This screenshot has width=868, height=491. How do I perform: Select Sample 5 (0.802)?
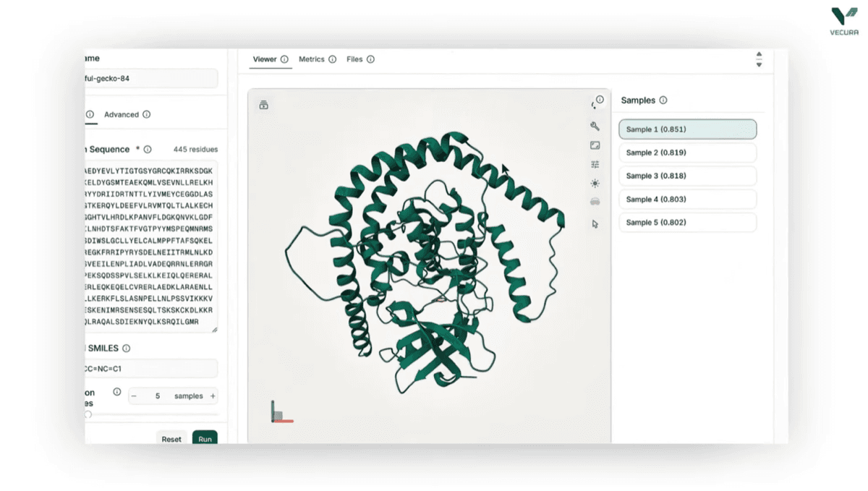687,222
